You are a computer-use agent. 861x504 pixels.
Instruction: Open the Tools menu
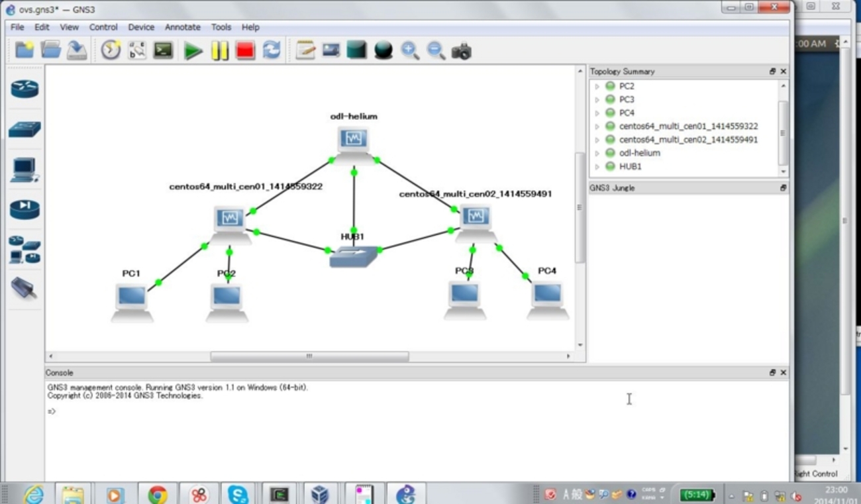tap(221, 27)
